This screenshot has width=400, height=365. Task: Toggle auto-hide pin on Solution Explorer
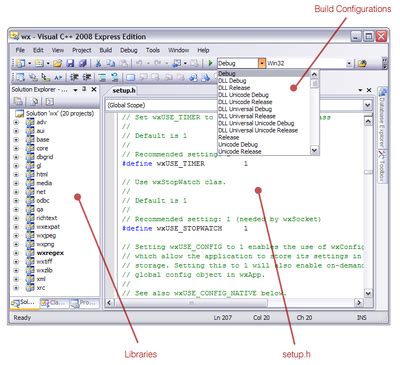click(x=84, y=89)
